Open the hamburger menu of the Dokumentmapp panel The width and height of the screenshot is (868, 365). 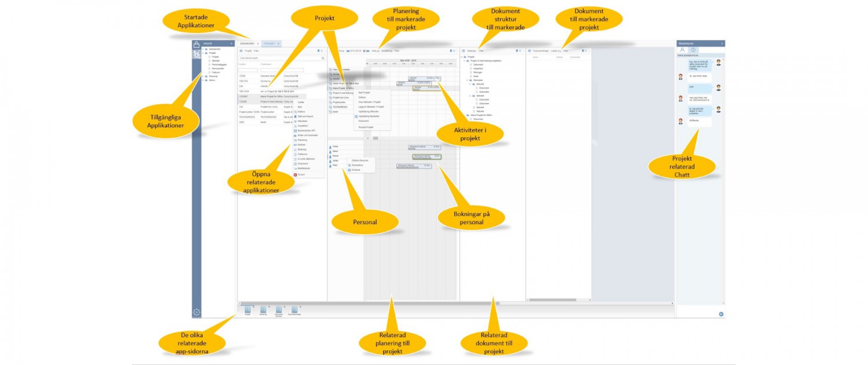(x=529, y=51)
